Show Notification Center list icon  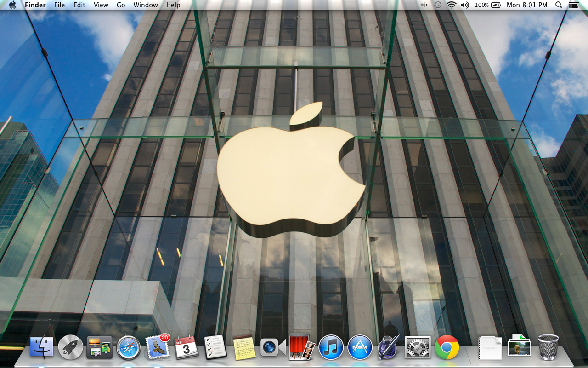tap(573, 5)
